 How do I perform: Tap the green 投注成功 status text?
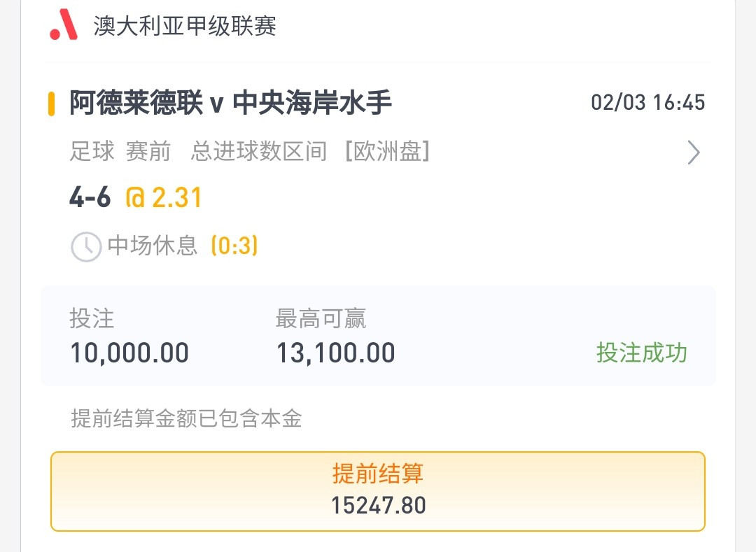[x=642, y=353]
